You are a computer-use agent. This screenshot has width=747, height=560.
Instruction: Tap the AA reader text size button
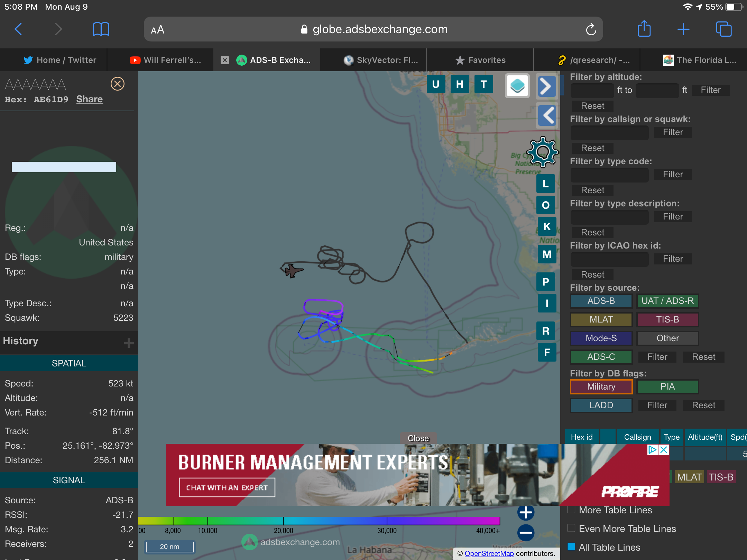pos(158,30)
